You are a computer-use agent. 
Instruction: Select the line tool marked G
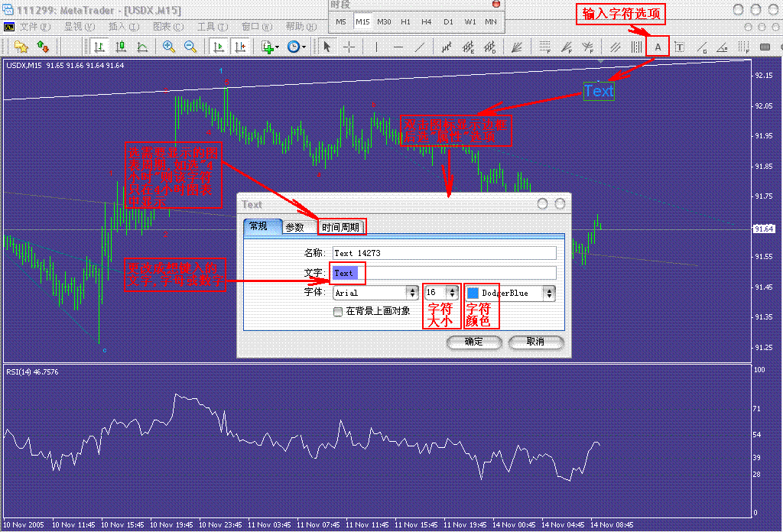click(x=702, y=47)
